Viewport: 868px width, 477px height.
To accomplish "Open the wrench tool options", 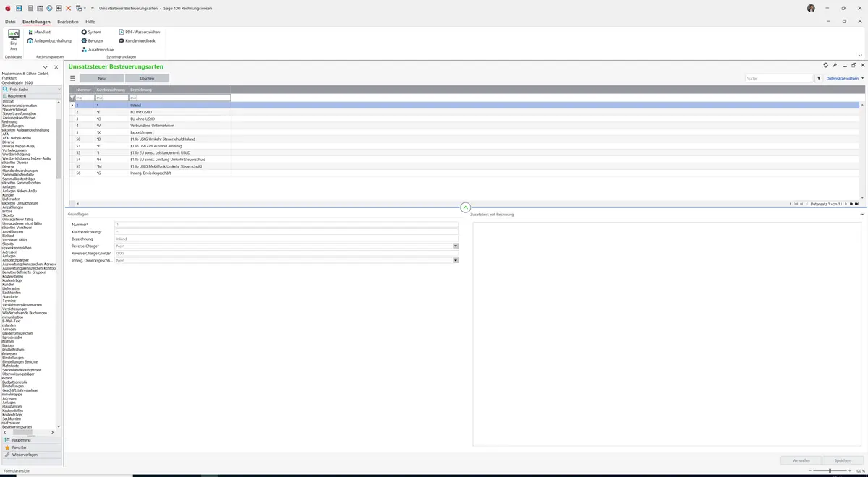I will (835, 66).
